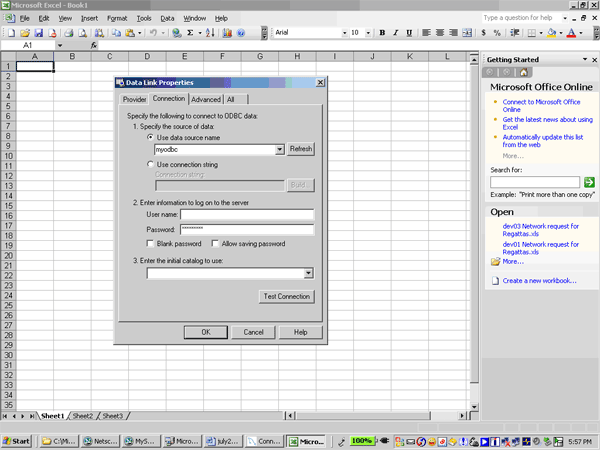
Task: Click the Sort Ascending icon
Action: tap(210, 33)
